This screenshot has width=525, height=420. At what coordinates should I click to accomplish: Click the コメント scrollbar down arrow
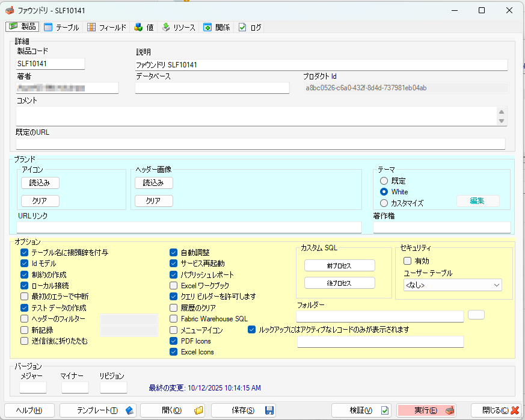pyautogui.click(x=501, y=121)
